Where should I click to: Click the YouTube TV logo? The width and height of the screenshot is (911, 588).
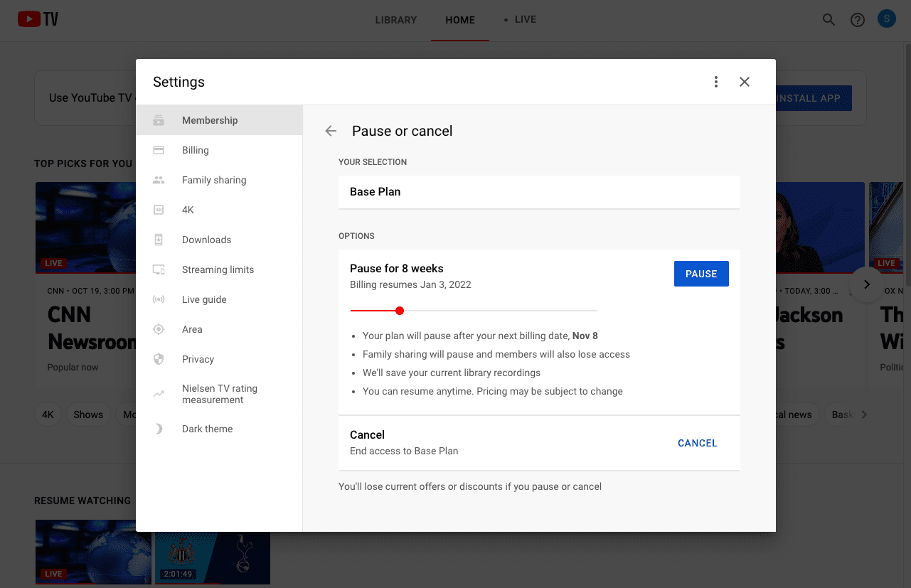coord(38,19)
